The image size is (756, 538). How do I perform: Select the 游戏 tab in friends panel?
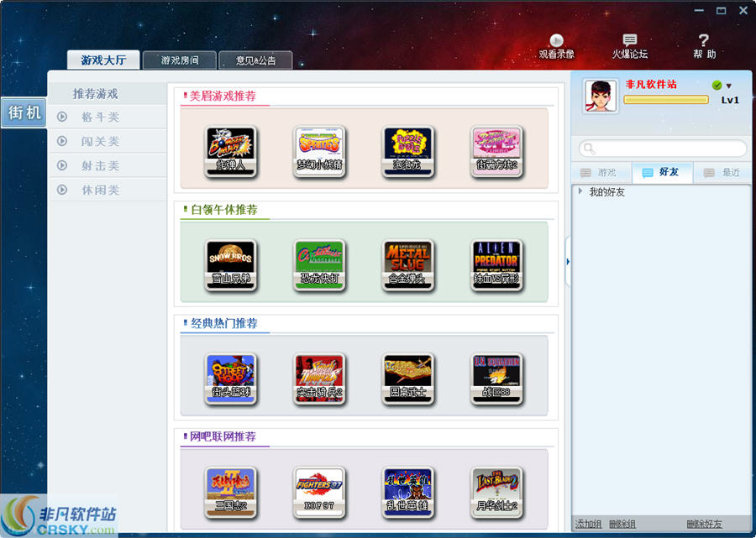[x=601, y=172]
